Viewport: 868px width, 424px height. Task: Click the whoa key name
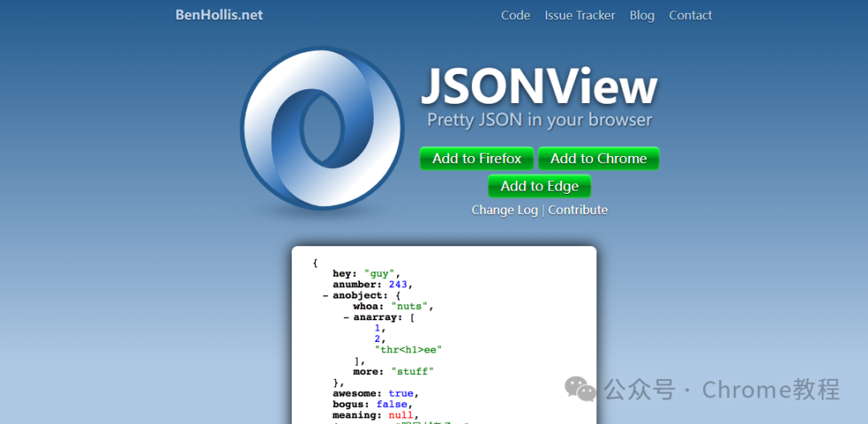(369, 306)
